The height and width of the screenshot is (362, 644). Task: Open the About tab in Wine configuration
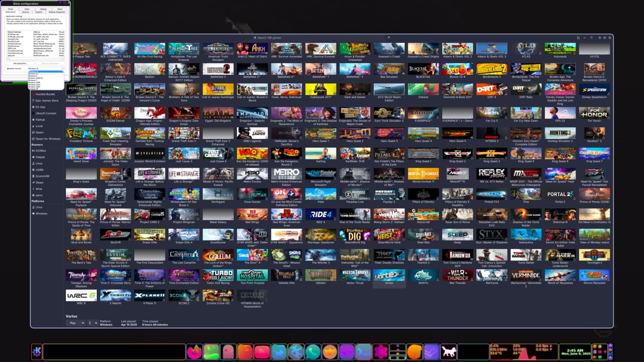click(60, 9)
